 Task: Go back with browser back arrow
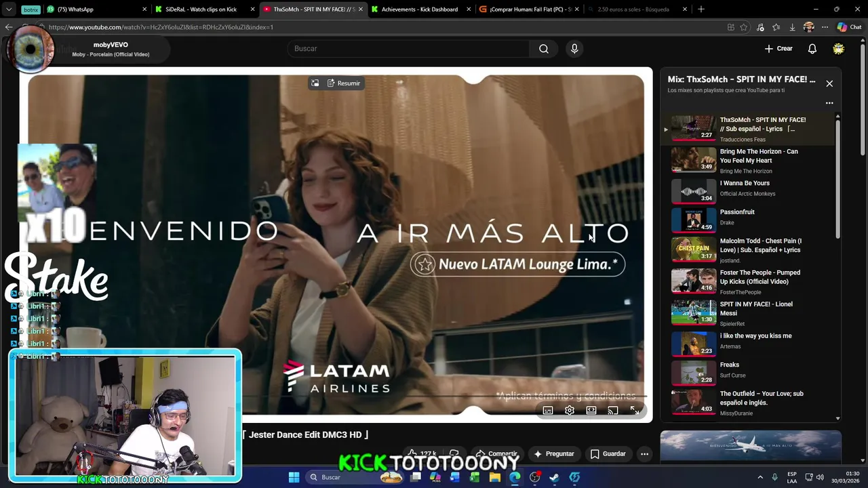pos(8,27)
